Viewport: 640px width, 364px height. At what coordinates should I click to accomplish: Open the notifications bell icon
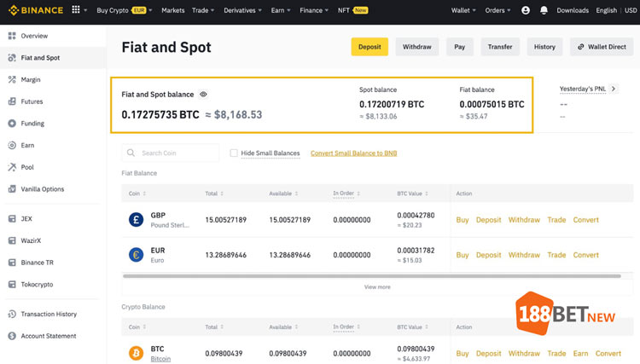click(x=544, y=10)
